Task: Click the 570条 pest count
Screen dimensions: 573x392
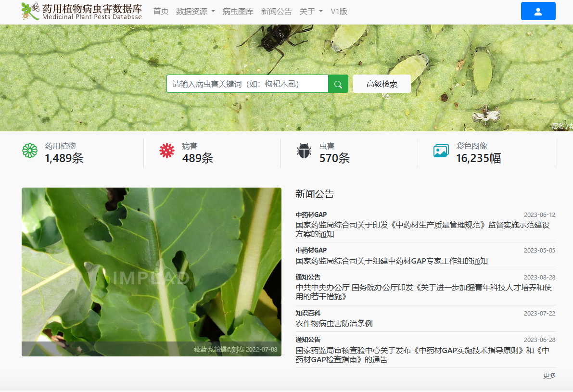Action: coord(334,158)
